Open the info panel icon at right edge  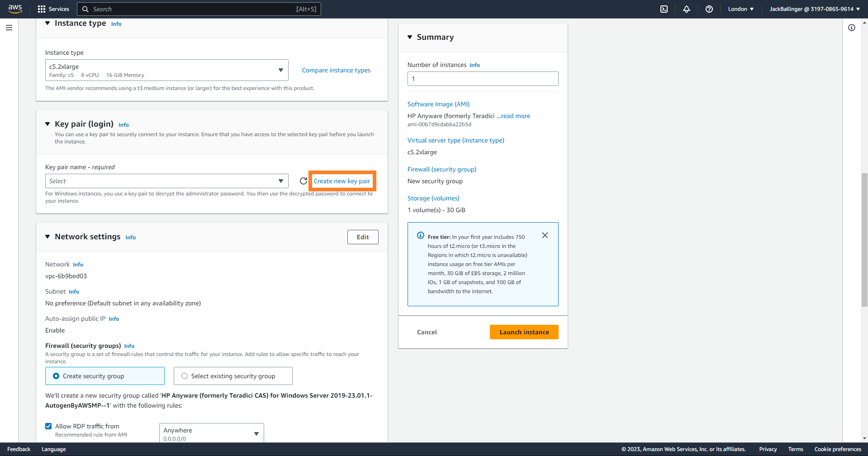[852, 28]
